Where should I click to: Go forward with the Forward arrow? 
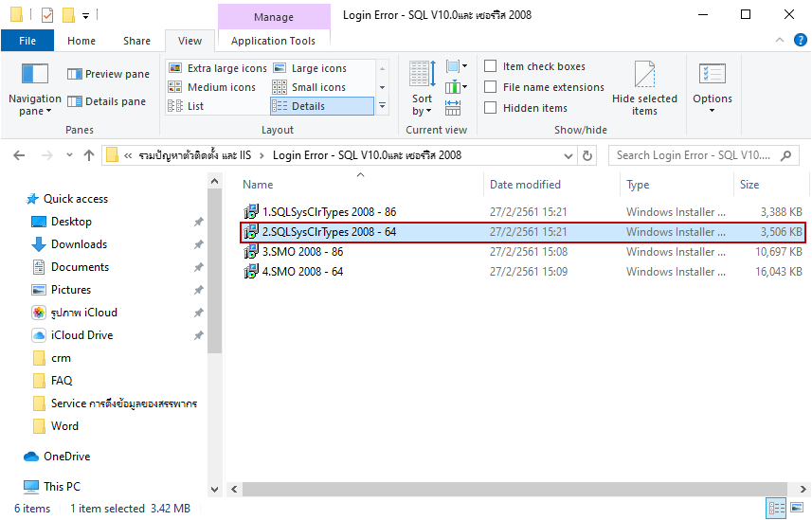[x=47, y=155]
